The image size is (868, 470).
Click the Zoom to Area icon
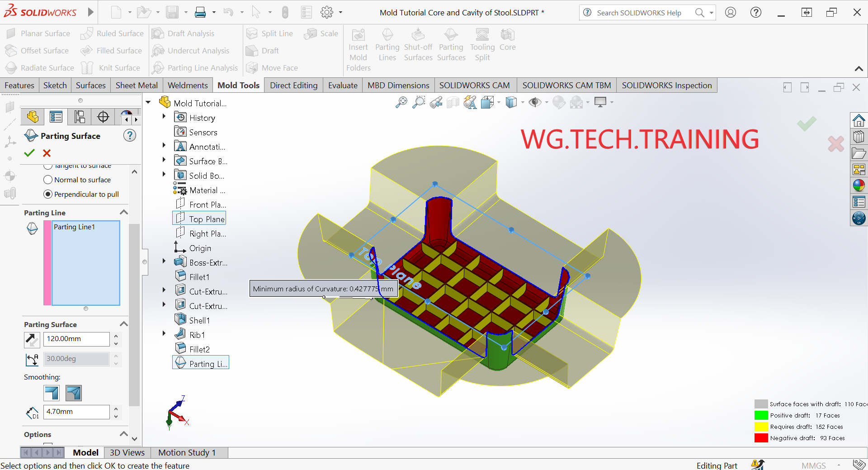coord(419,103)
